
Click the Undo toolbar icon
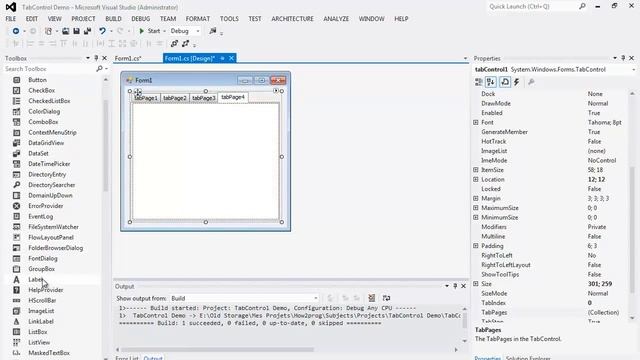click(102, 31)
